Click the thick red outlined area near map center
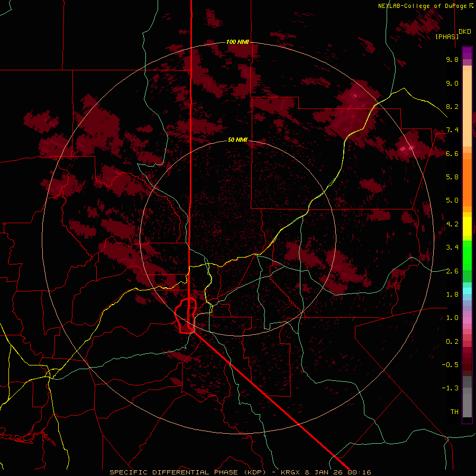 (x=186, y=316)
